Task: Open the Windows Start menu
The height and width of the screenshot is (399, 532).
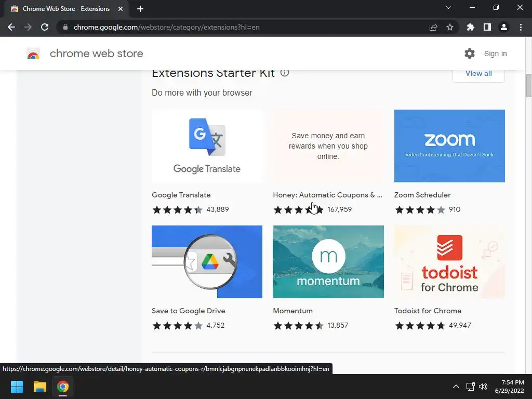Action: 17,387
